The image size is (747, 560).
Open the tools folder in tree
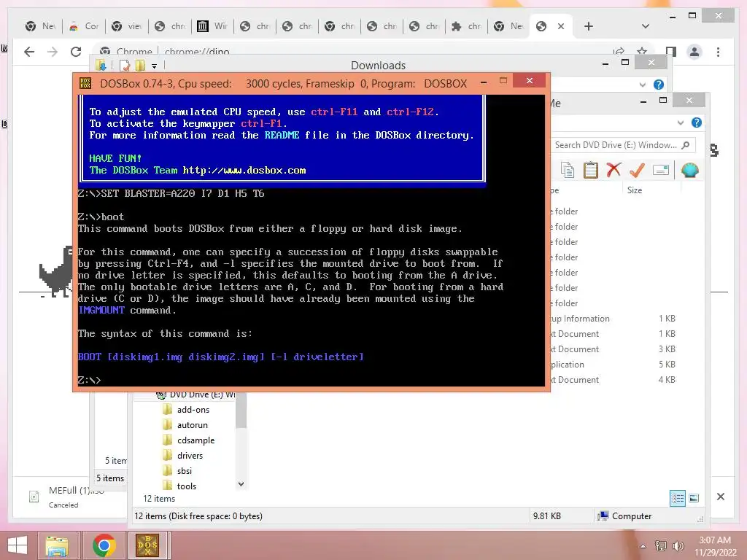click(x=186, y=486)
